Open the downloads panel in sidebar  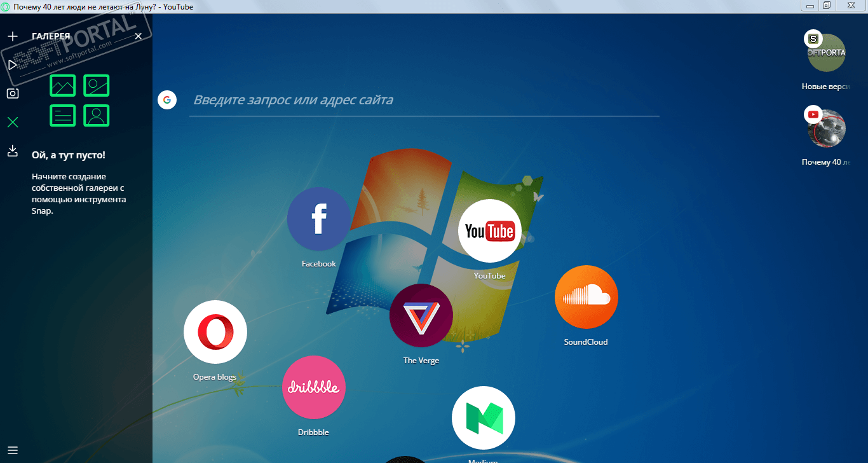coord(13,151)
